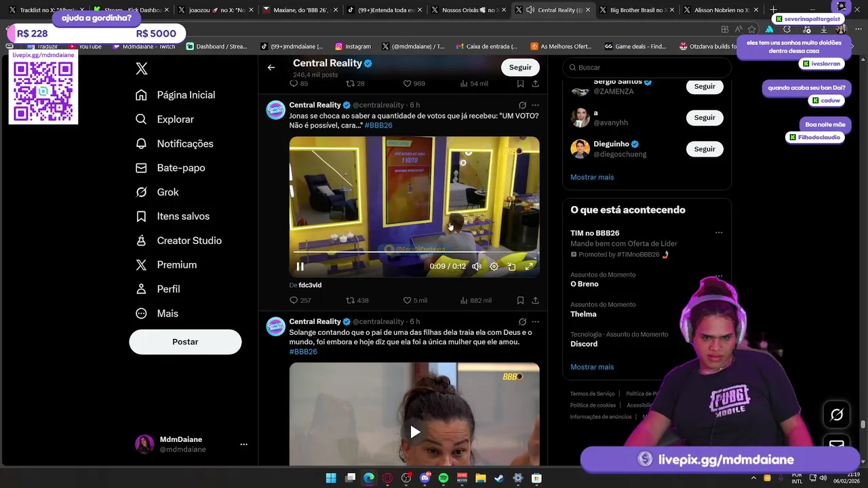Open Instagram bookmark
The image size is (868, 488).
[353, 47]
